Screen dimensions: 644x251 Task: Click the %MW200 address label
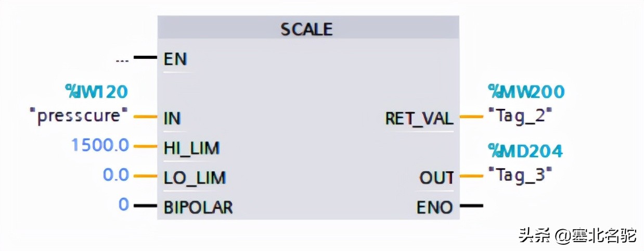point(526,92)
